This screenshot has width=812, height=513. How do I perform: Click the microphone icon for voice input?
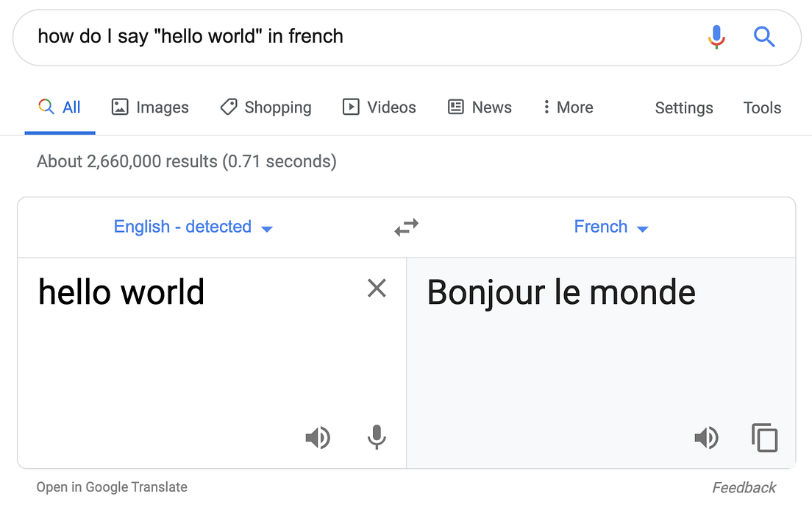point(377,437)
